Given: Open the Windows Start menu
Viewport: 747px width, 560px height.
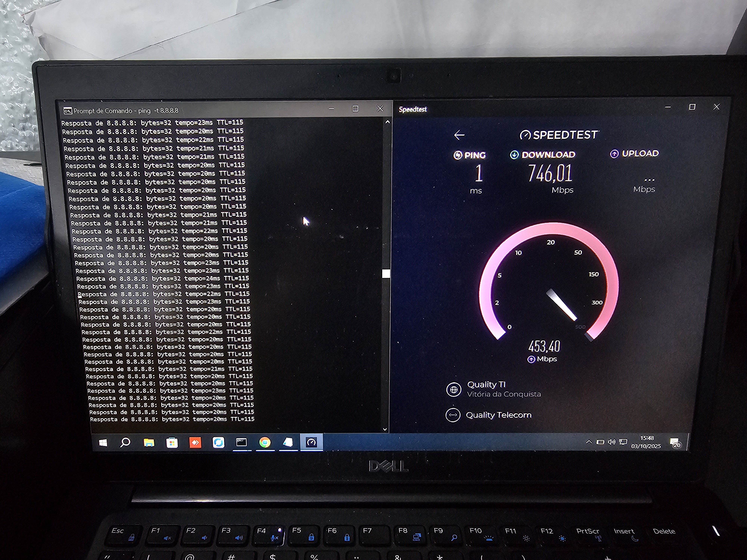Looking at the screenshot, I should (x=103, y=443).
